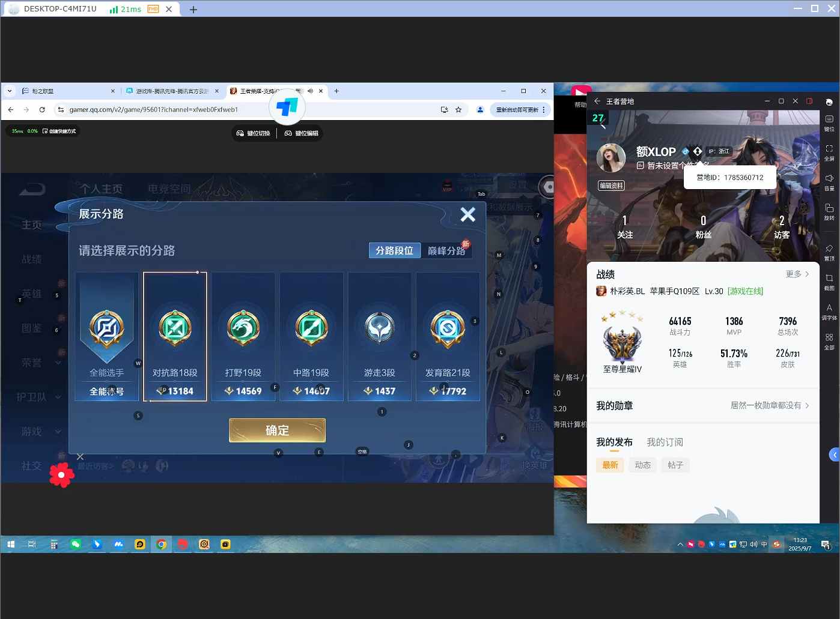840x619 pixels.
Task: Switch to 我的订阅 tab
Action: coord(665,442)
